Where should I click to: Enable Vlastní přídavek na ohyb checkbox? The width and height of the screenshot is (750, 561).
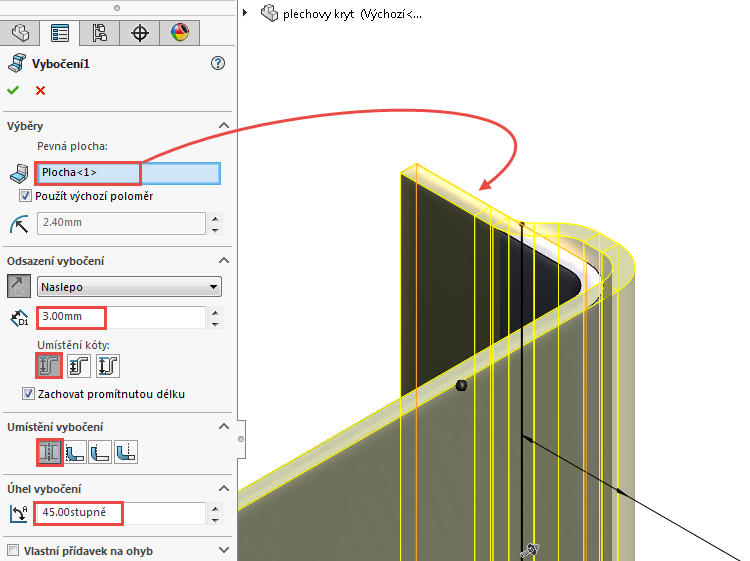pyautogui.click(x=13, y=550)
